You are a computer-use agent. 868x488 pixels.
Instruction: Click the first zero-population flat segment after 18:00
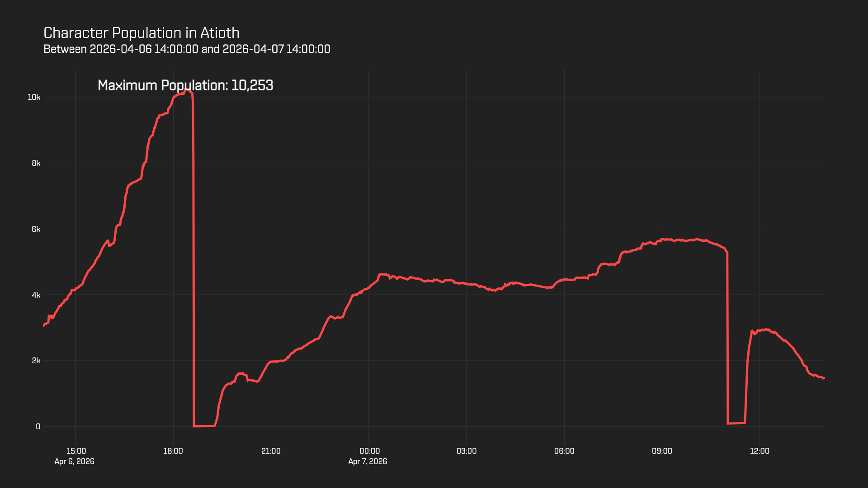click(204, 426)
